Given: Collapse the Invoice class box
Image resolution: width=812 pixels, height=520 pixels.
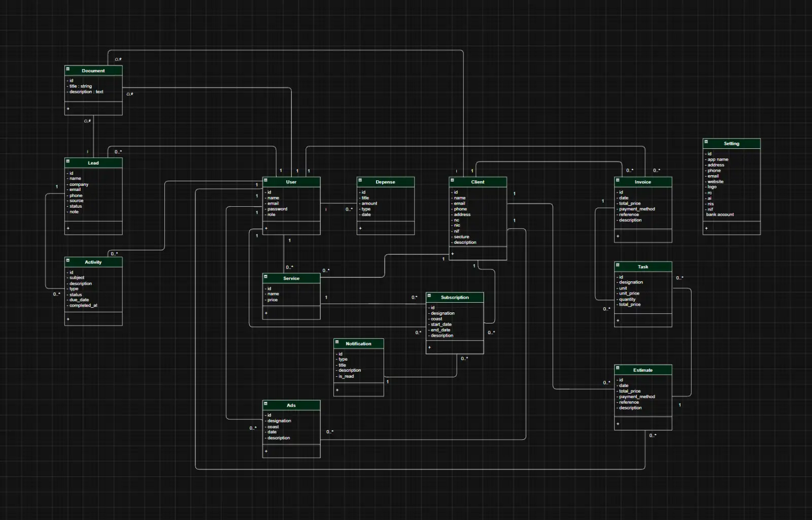Looking at the screenshot, I should (617, 180).
